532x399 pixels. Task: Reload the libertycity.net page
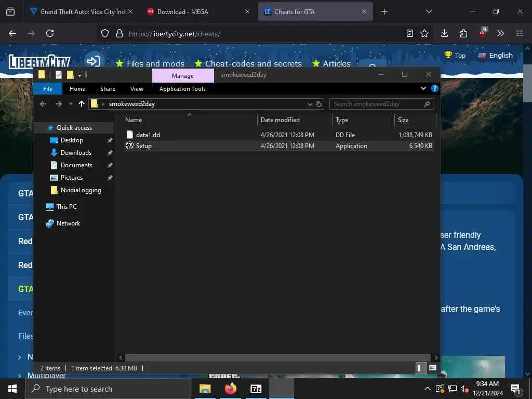[x=50, y=33]
